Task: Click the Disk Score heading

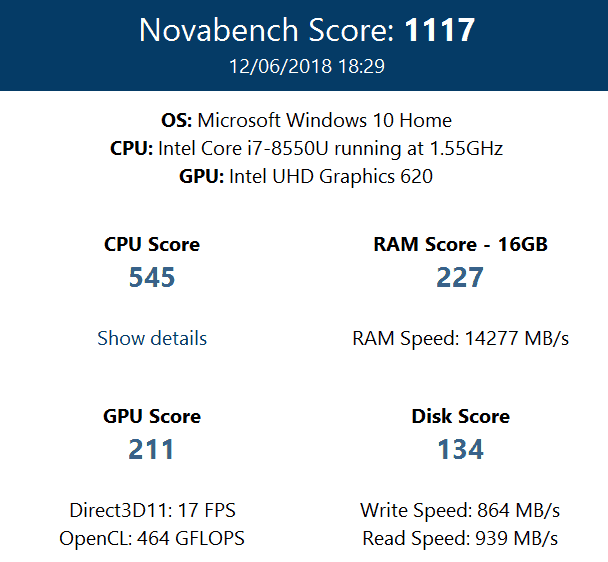Action: [460, 416]
